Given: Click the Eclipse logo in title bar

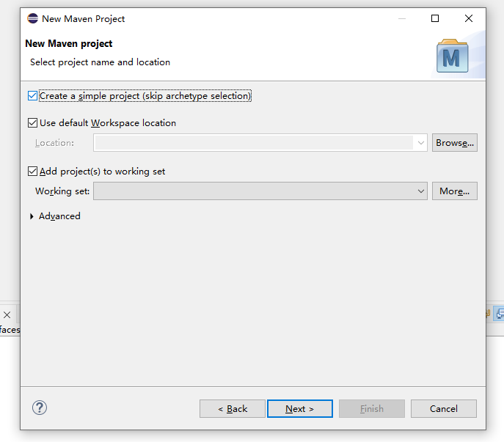Looking at the screenshot, I should (32, 18).
